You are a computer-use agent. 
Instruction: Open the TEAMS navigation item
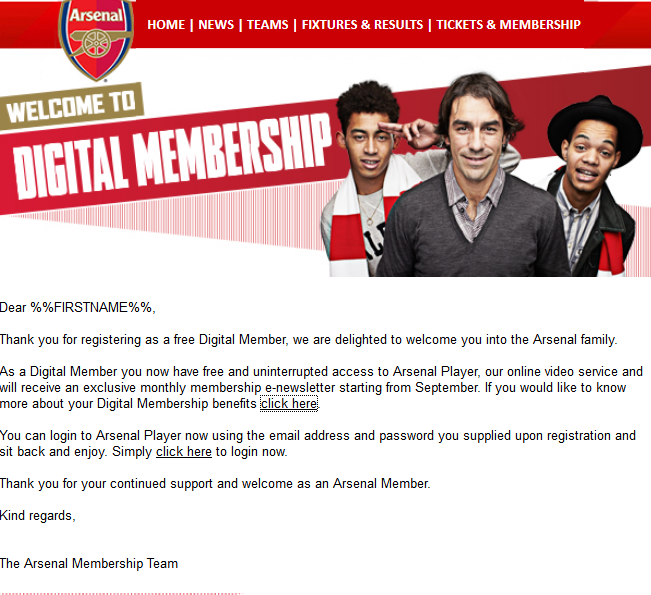(267, 24)
